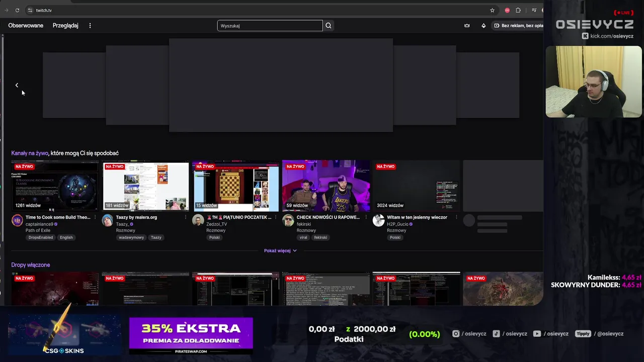The height and width of the screenshot is (362, 644).
Task: Open Taazy_ stream thumbnail with 181 viewers
Action: point(145,186)
